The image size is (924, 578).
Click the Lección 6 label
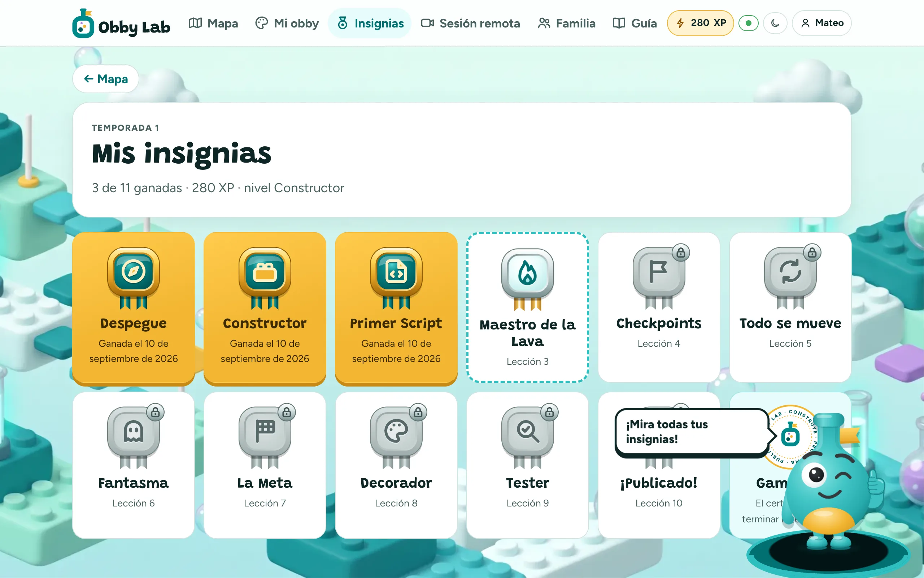click(x=134, y=503)
